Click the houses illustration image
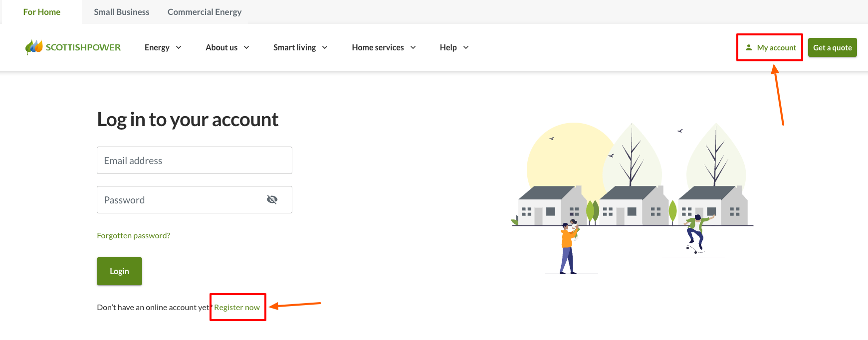Image resolution: width=868 pixels, height=340 pixels. [633, 199]
